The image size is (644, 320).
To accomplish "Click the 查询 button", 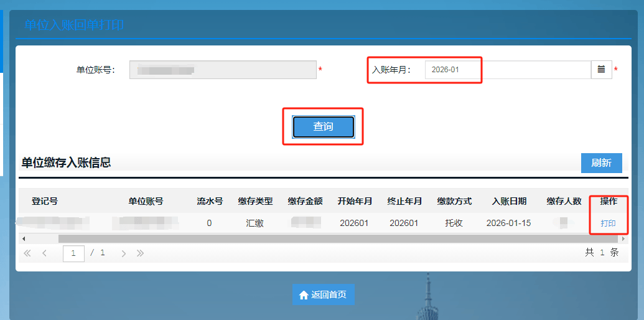I will (x=323, y=127).
